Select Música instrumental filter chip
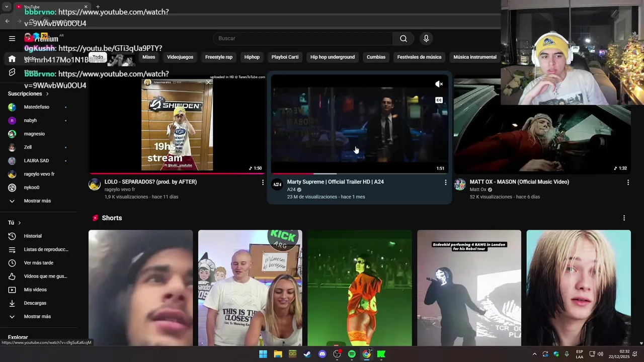This screenshot has height=362, width=644. tap(475, 57)
